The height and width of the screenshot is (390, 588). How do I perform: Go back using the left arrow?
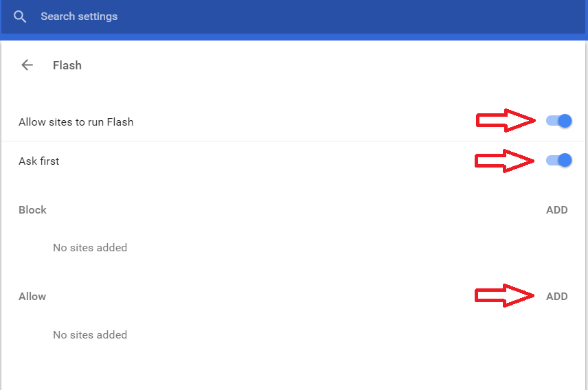[27, 65]
